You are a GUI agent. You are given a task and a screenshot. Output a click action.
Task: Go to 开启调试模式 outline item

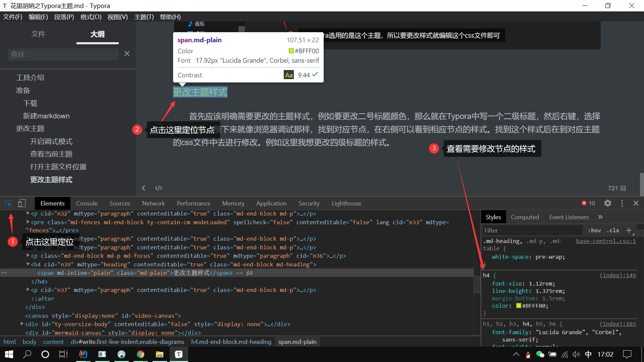[x=51, y=141]
